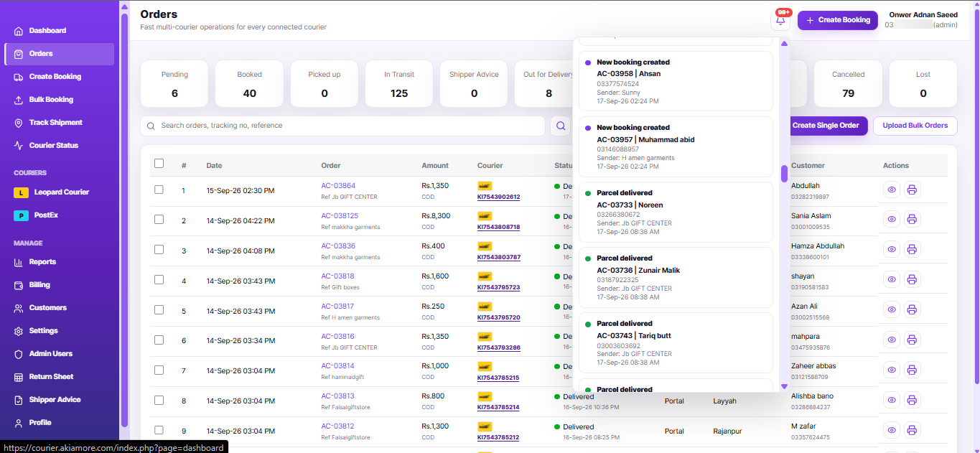Check the box for row 5 order AC-03817
Image resolution: width=980 pixels, height=453 pixels.
(159, 310)
